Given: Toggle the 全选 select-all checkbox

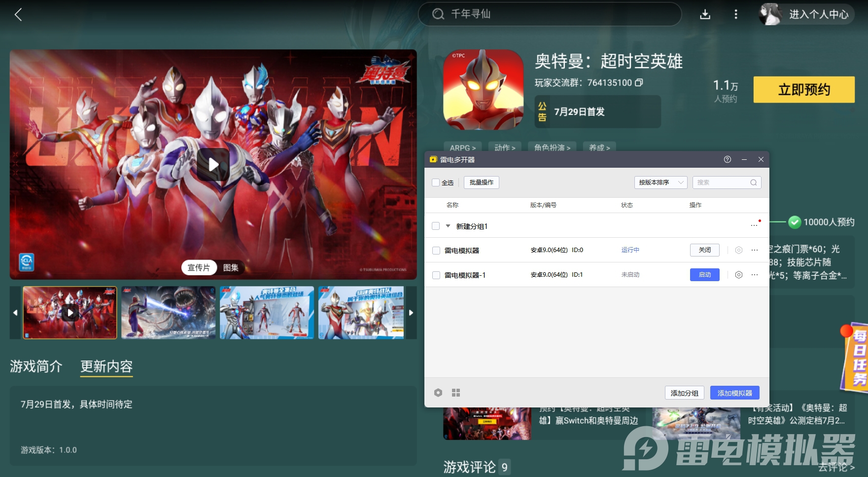Looking at the screenshot, I should [x=436, y=183].
